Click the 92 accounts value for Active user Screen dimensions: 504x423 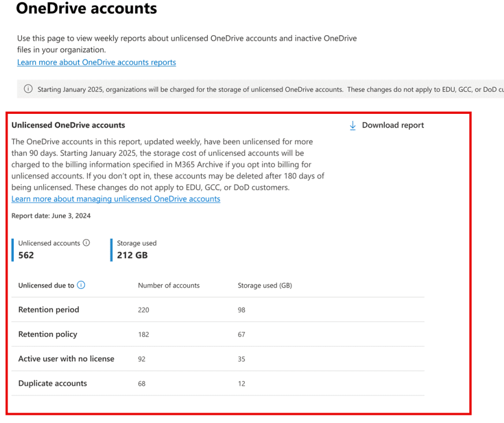[x=141, y=359]
